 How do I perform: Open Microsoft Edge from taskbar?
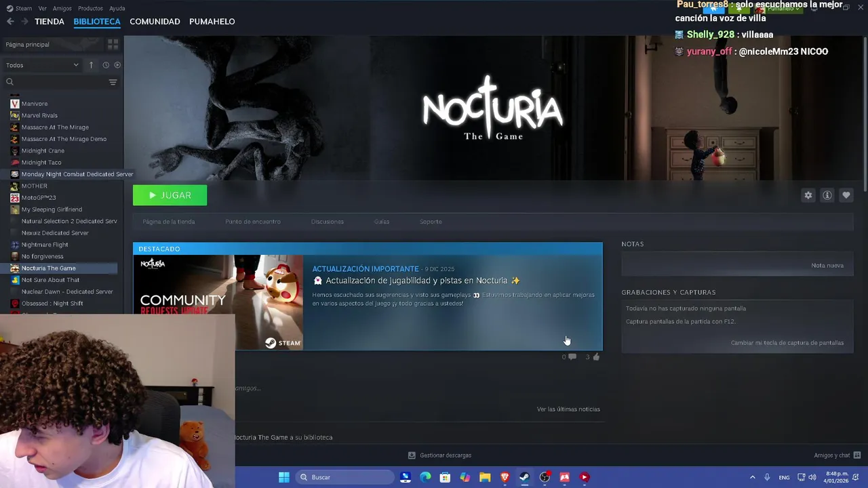point(425,477)
